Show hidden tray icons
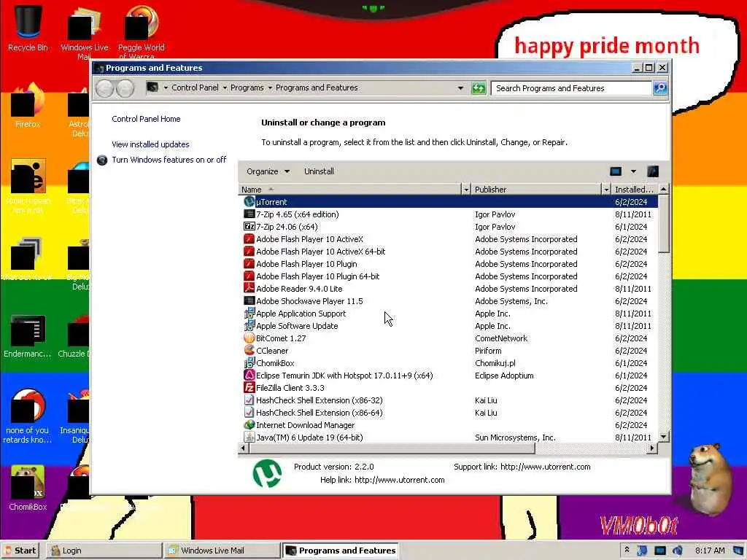The width and height of the screenshot is (747, 560). 627,550
